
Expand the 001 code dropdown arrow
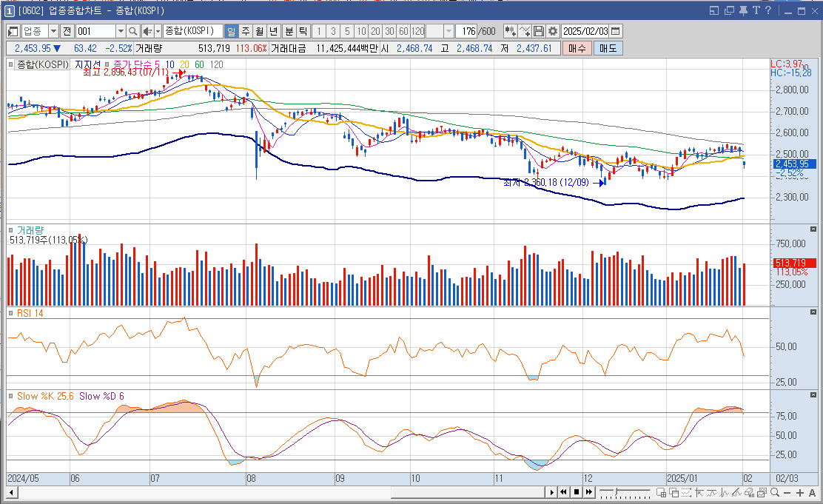point(121,32)
